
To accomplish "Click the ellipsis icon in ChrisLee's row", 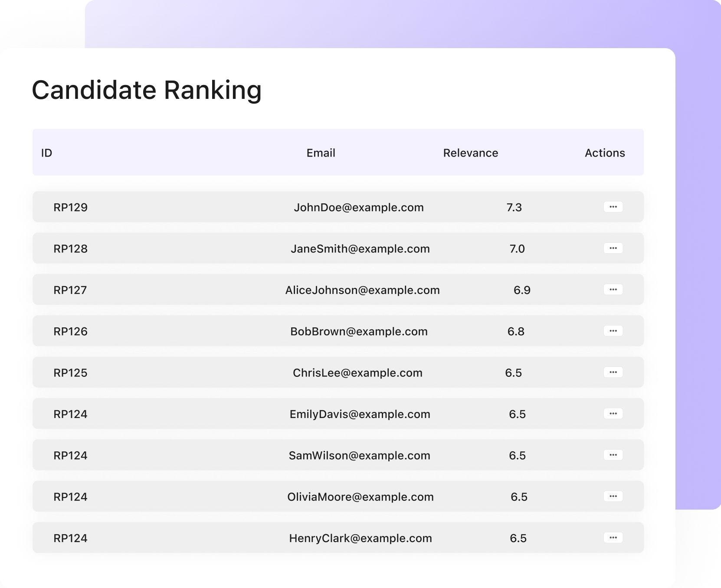I will (613, 372).
